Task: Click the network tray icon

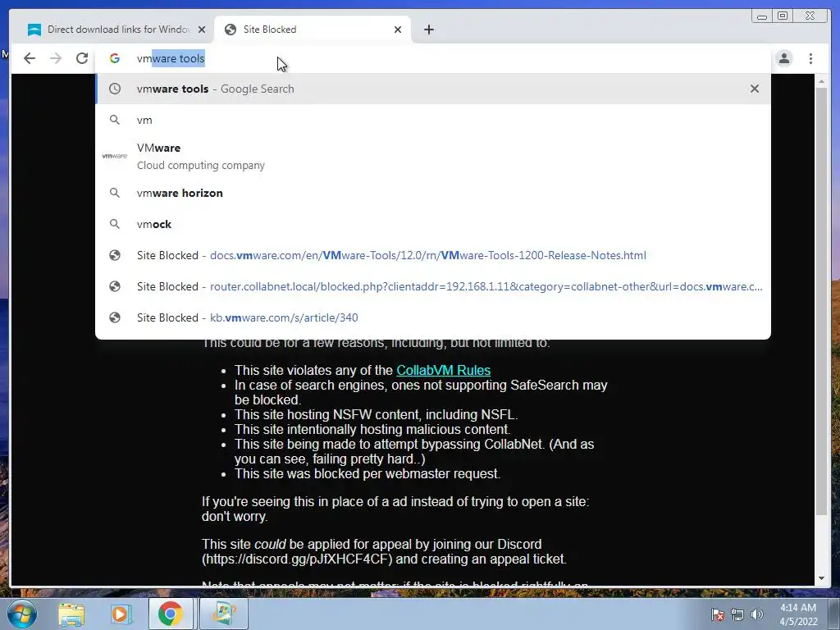Action: pyautogui.click(x=737, y=614)
